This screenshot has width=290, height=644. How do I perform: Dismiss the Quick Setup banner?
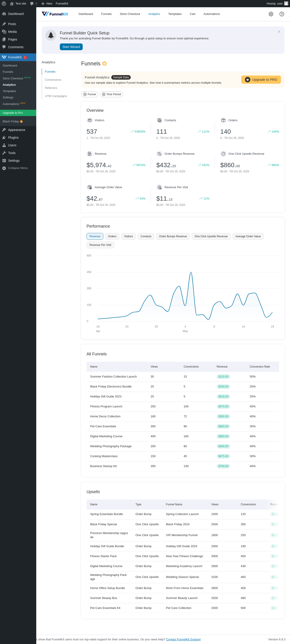[x=279, y=32]
